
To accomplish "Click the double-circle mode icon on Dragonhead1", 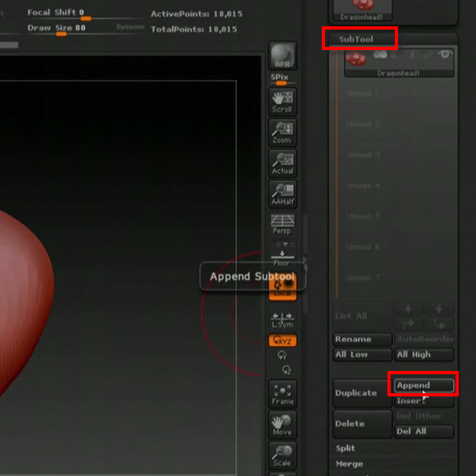I will click(x=380, y=54).
